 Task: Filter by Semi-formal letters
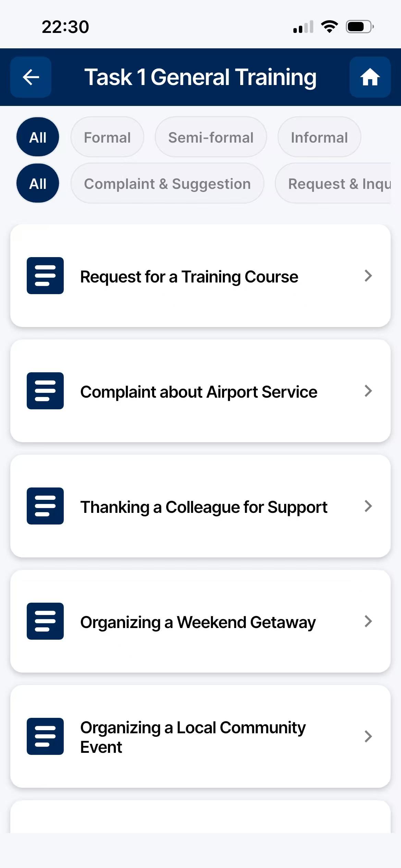(x=211, y=137)
